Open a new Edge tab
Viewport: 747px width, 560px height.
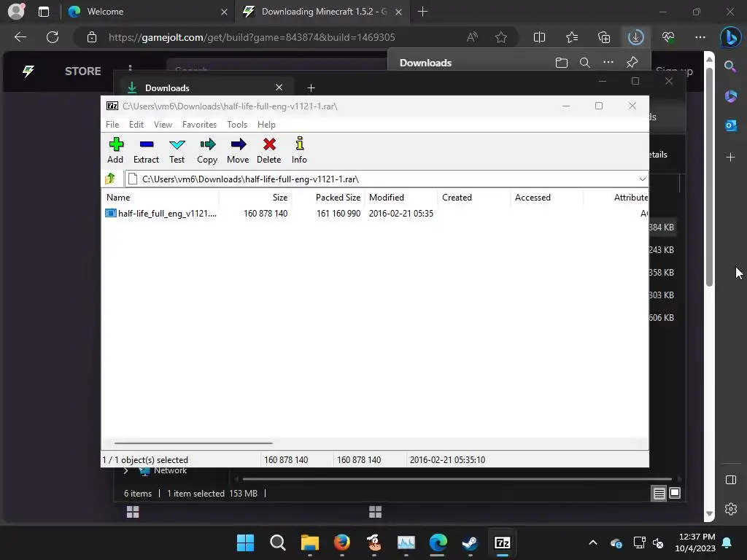click(x=422, y=12)
